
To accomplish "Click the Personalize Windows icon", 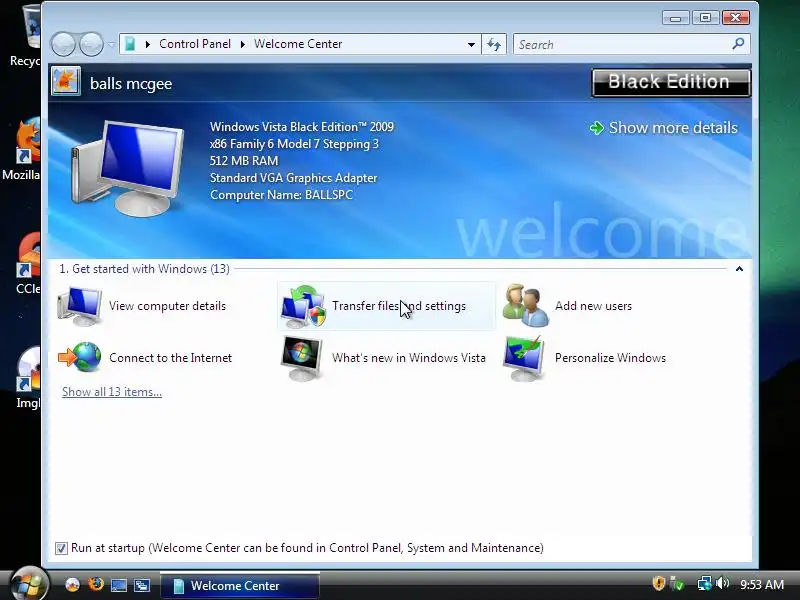I will pyautogui.click(x=524, y=358).
